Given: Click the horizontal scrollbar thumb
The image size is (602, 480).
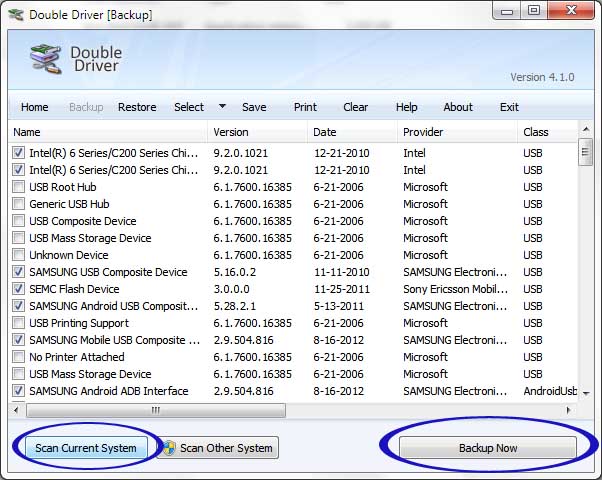Looking at the screenshot, I should 156,410.
